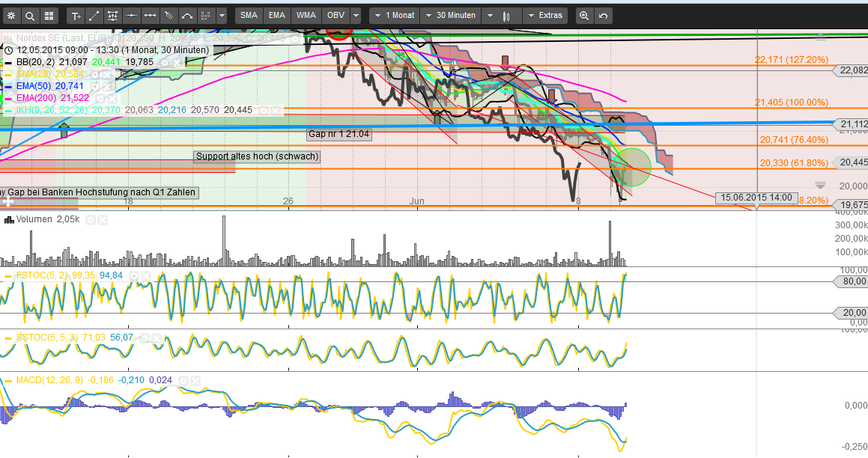Image resolution: width=868 pixels, height=458 pixels.
Task: Select the T+ text annotation tool
Action: click(x=77, y=15)
